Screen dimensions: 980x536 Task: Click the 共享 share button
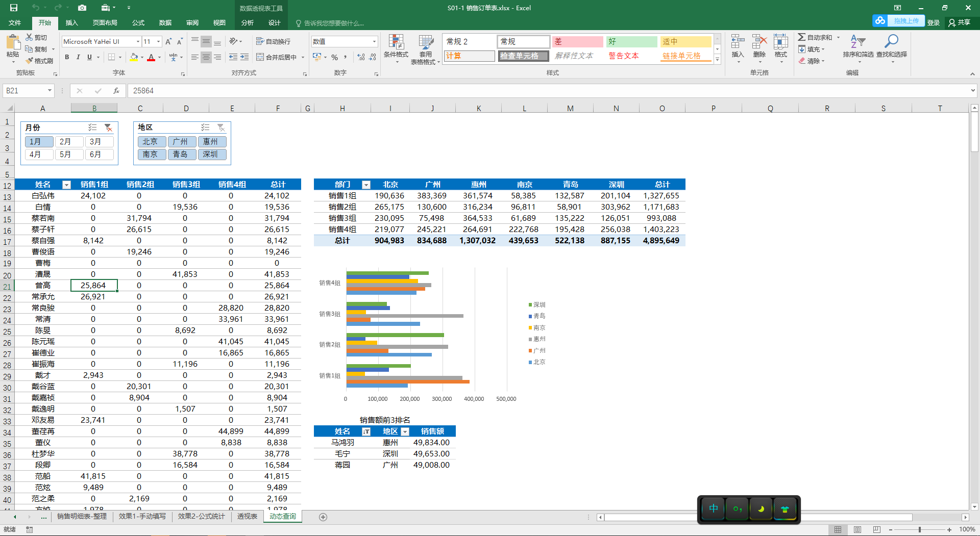click(x=960, y=22)
